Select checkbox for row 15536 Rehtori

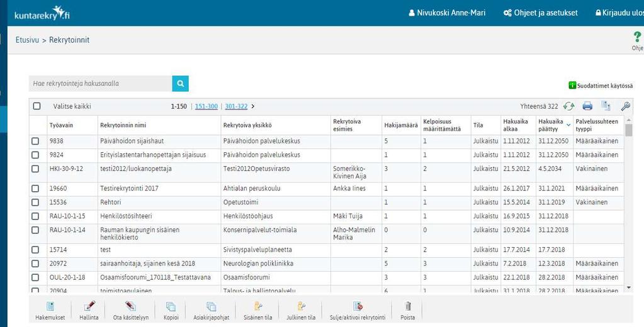pos(35,202)
